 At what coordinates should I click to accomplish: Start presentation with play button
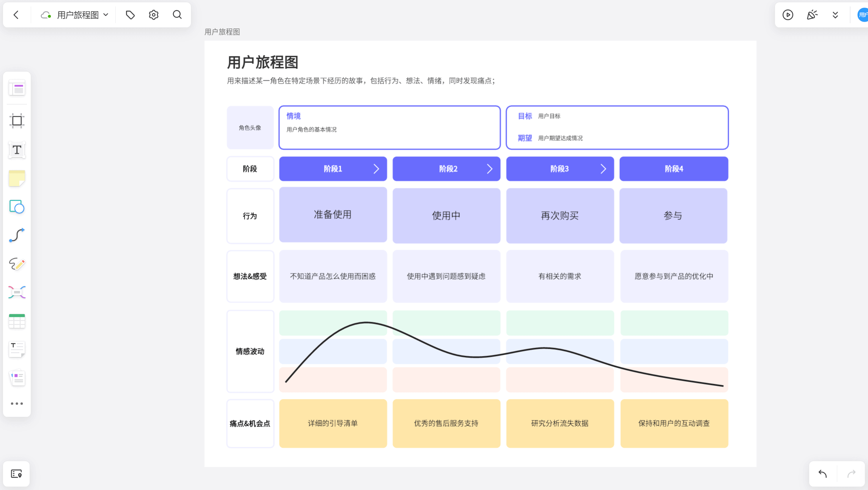[x=788, y=15]
